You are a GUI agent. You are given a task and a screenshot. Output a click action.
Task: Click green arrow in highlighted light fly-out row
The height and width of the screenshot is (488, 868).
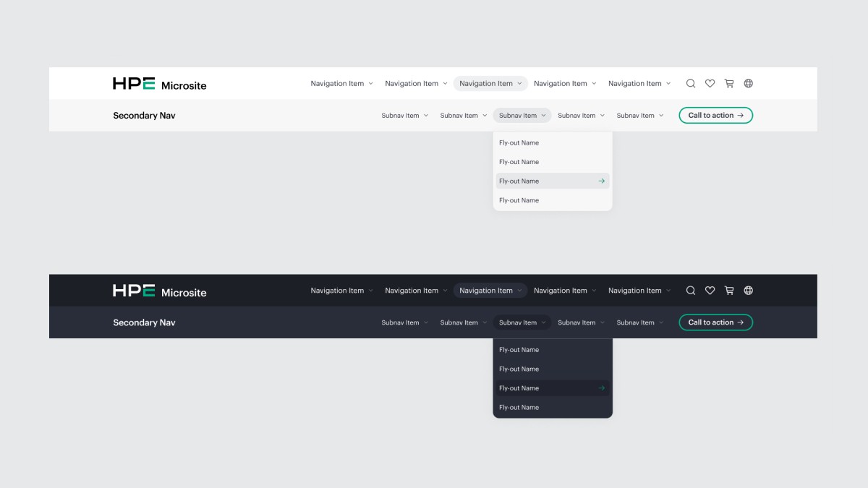[602, 181]
